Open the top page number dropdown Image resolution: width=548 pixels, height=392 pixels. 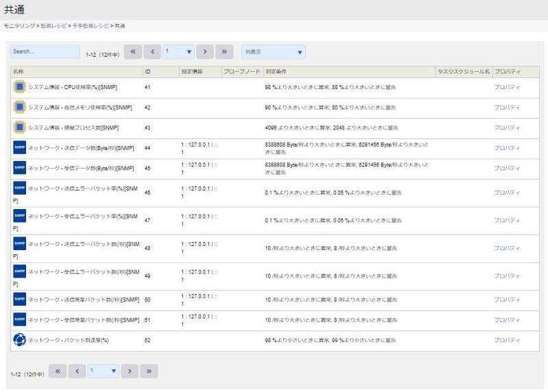[x=178, y=51]
